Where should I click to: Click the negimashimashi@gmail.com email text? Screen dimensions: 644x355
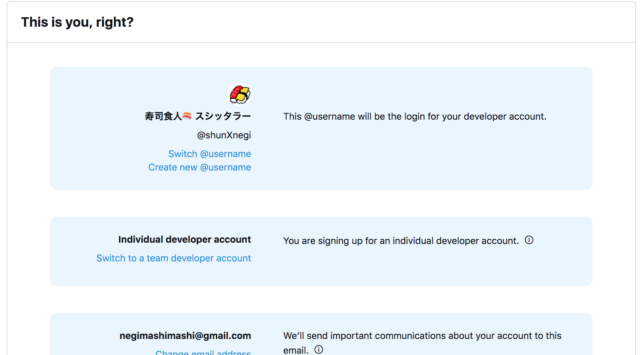tap(185, 336)
